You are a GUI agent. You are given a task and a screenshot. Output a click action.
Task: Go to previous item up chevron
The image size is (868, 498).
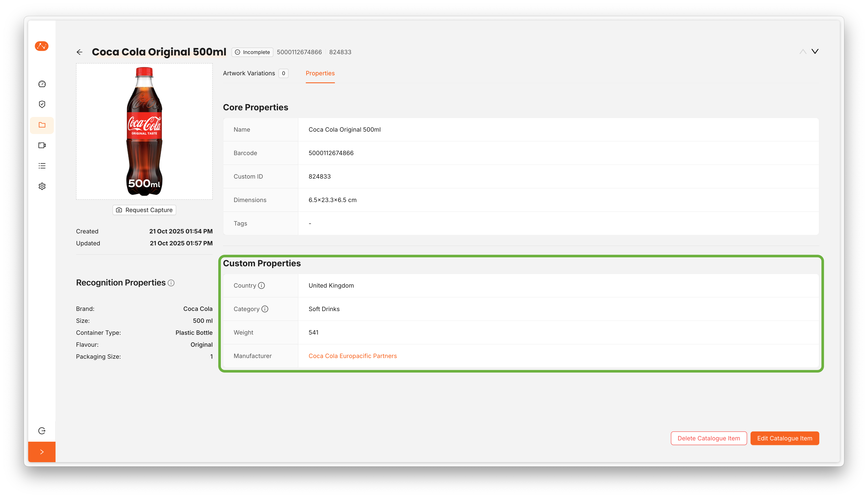click(x=803, y=51)
